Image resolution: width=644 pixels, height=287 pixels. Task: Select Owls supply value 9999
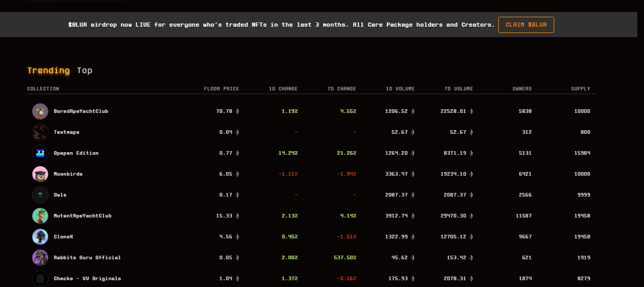click(x=584, y=195)
